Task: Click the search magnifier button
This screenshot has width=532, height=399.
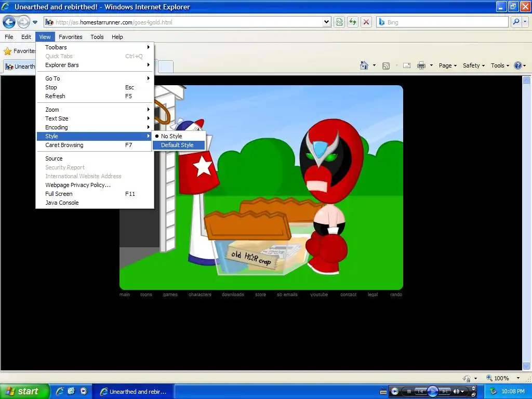Action: point(516,22)
